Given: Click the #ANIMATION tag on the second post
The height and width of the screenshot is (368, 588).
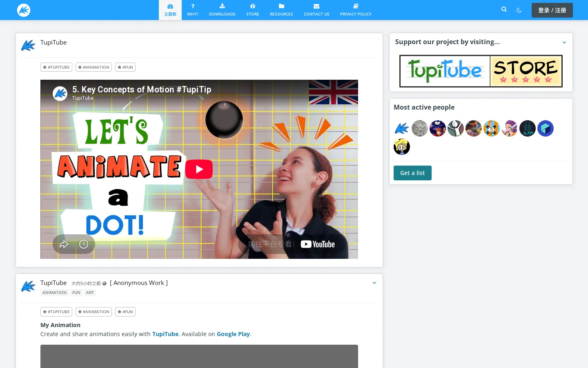Looking at the screenshot, I should [x=94, y=312].
